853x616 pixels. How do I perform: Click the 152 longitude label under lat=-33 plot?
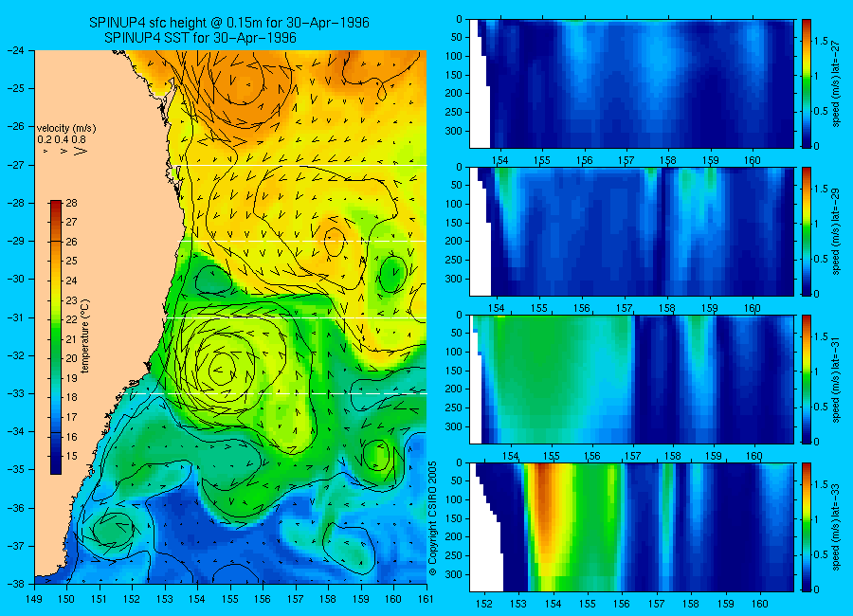click(x=483, y=604)
